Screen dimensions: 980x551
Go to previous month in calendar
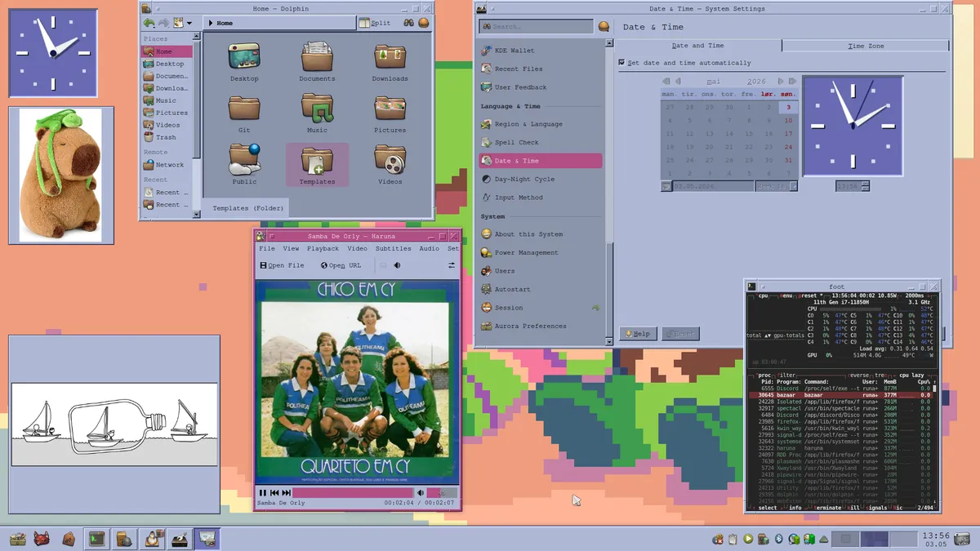[x=678, y=82]
